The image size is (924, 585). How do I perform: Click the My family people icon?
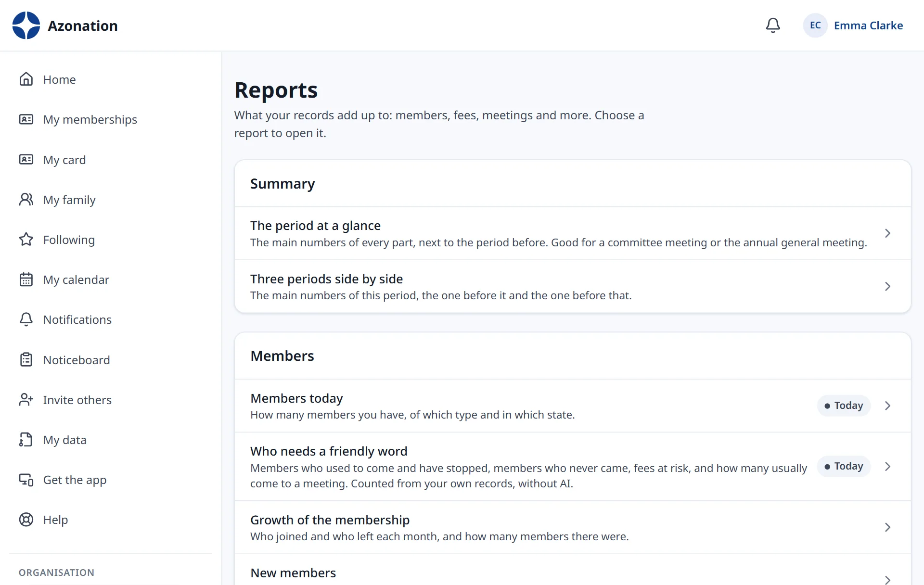coord(26,199)
